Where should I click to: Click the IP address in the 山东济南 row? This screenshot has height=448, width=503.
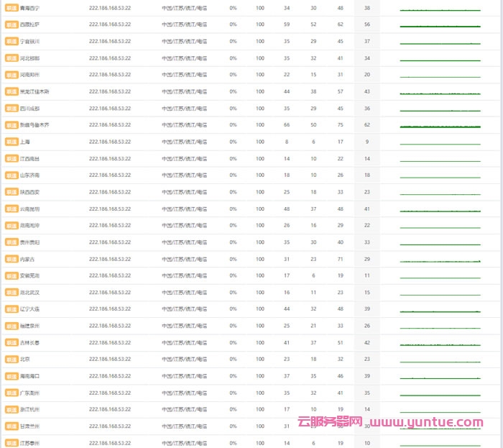110,175
